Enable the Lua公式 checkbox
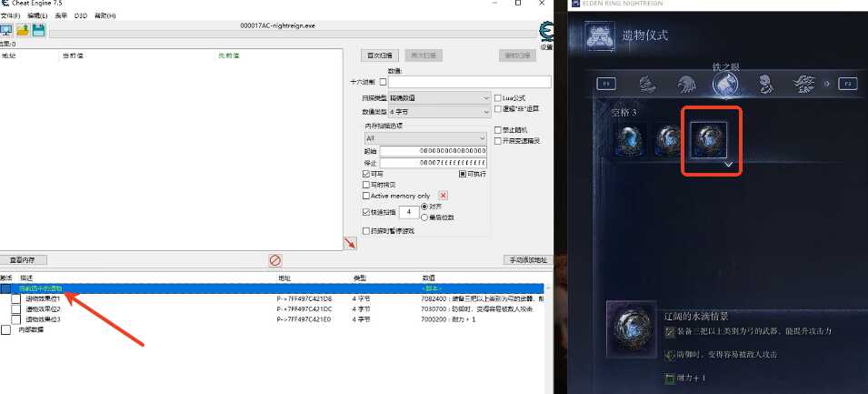The height and width of the screenshot is (394, 868). (498, 98)
